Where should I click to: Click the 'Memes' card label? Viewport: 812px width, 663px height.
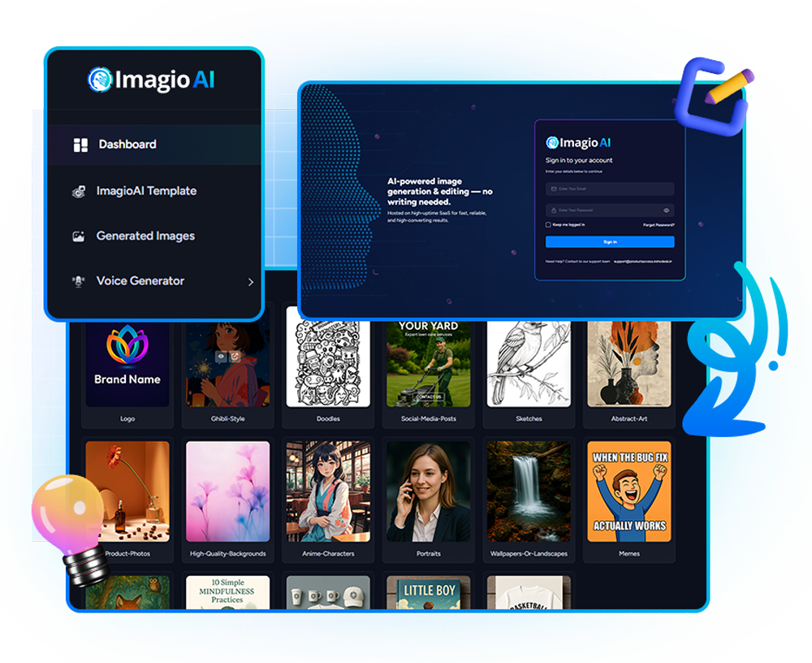(629, 553)
